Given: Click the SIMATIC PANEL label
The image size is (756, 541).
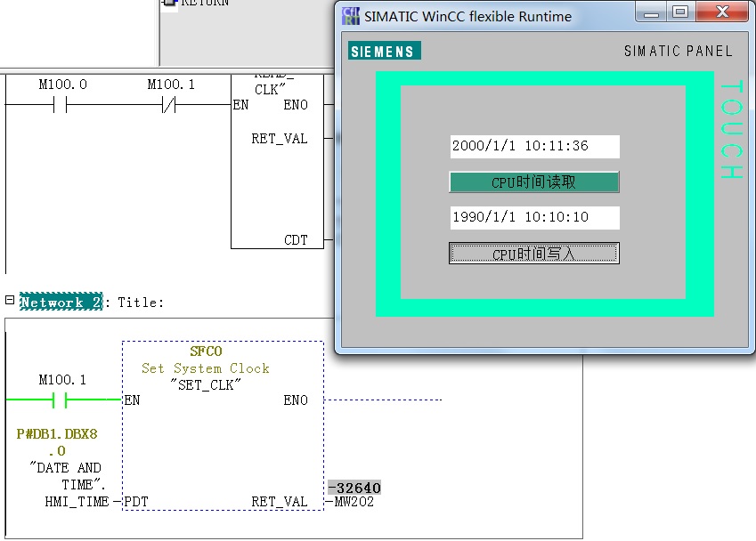Looking at the screenshot, I should point(678,51).
